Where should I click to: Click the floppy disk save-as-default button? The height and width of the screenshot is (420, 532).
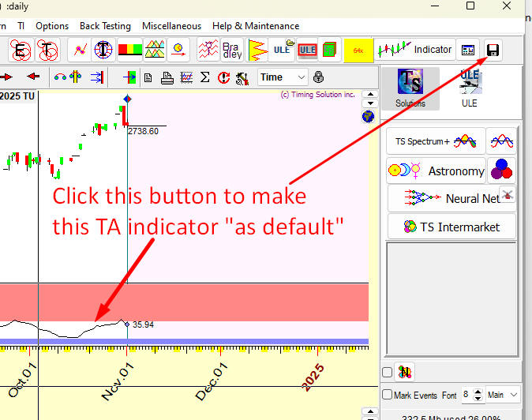493,50
